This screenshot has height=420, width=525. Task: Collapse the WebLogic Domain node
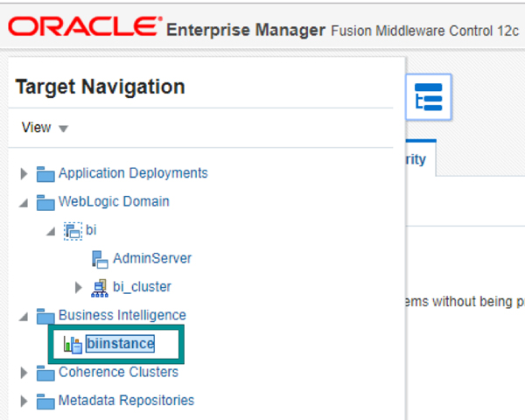pos(24,203)
